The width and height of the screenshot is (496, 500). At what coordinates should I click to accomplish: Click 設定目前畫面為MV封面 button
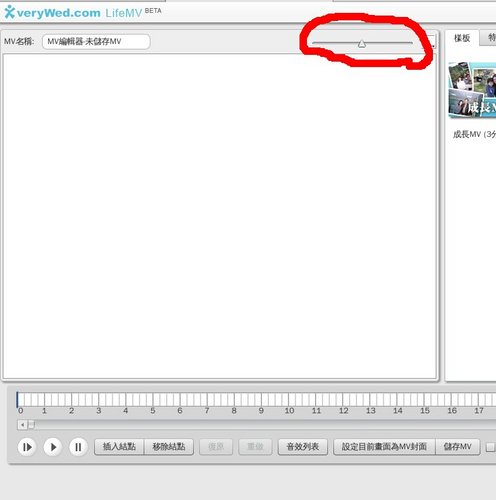coord(384,447)
